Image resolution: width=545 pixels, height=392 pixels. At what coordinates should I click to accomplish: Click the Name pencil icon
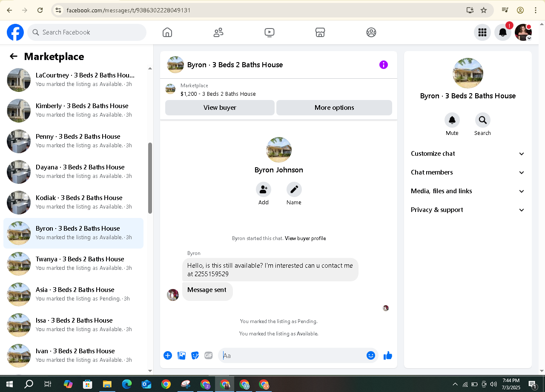[294, 189]
